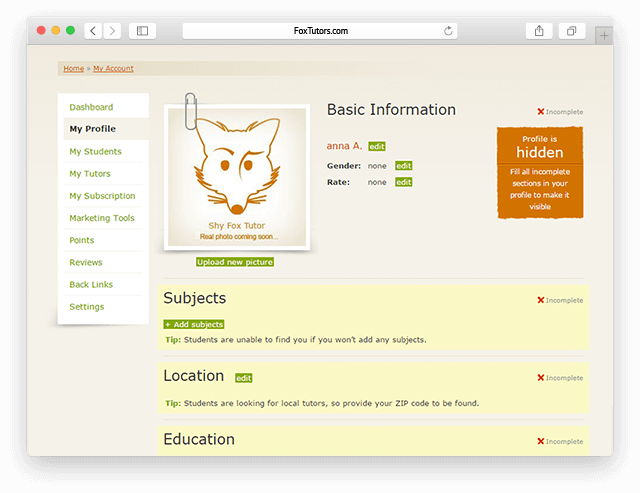The height and width of the screenshot is (493, 640).
Task: Edit the name anna A.
Action: coord(377,147)
